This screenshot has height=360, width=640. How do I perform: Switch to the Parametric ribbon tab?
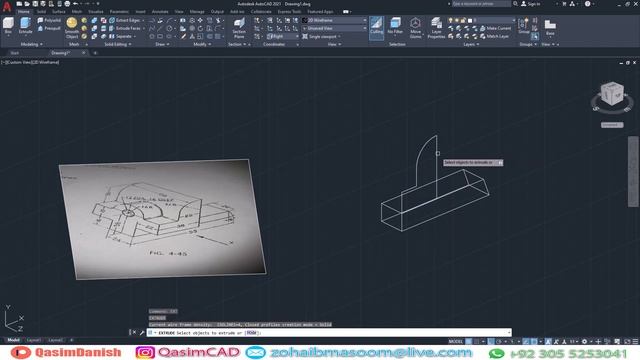pyautogui.click(x=119, y=12)
